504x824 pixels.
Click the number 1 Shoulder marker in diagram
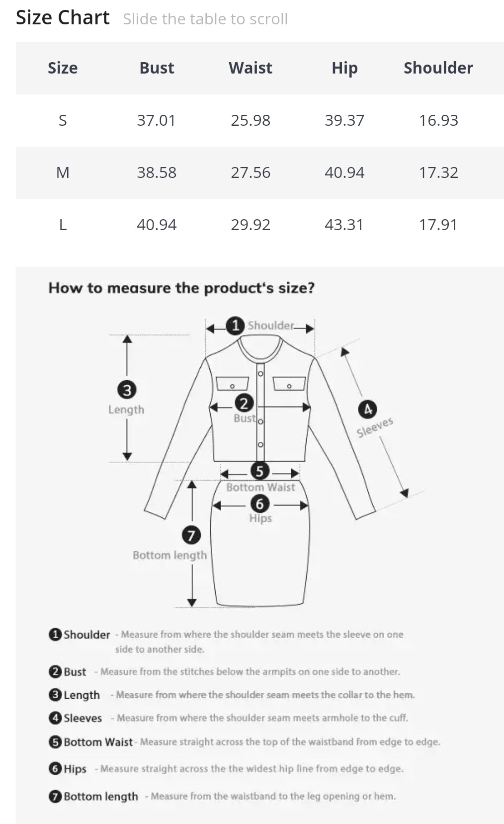pyautogui.click(x=235, y=326)
